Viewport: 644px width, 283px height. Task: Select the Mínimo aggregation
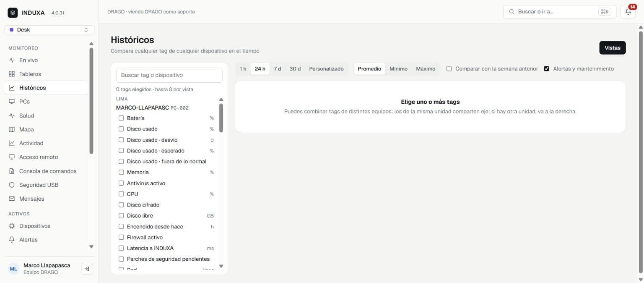tap(398, 69)
